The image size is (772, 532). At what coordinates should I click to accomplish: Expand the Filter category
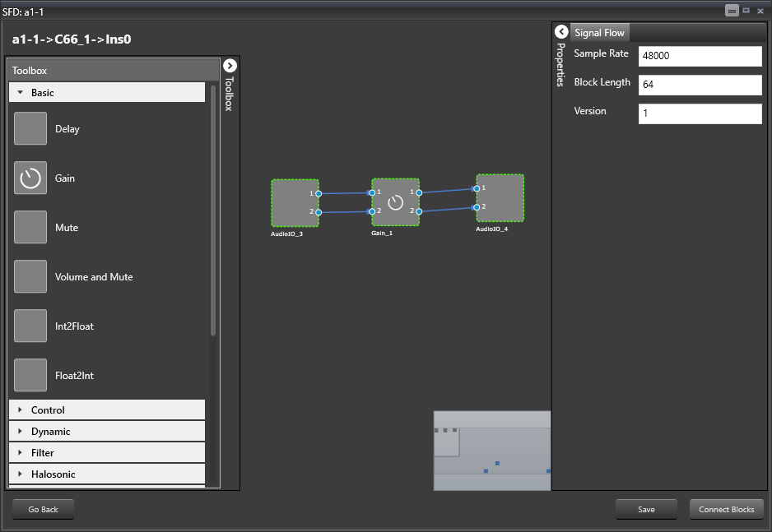click(x=107, y=452)
